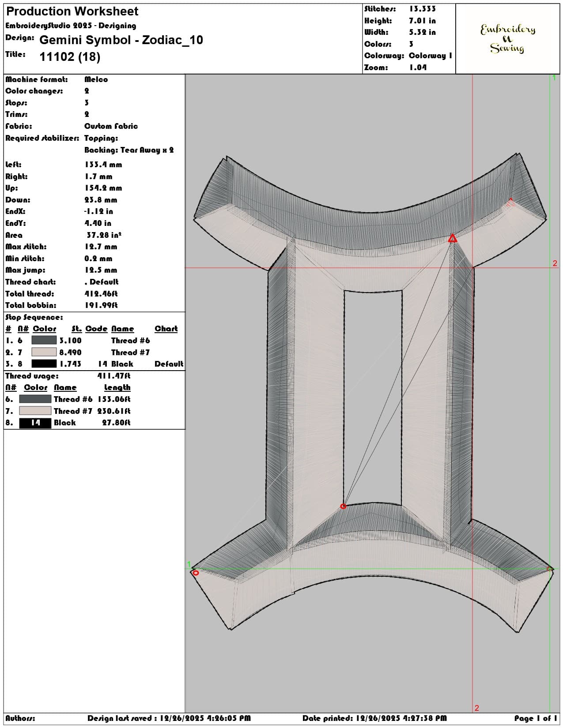Click the Authors label in the footer
Viewport: 563px width, 728px height.
[20, 718]
